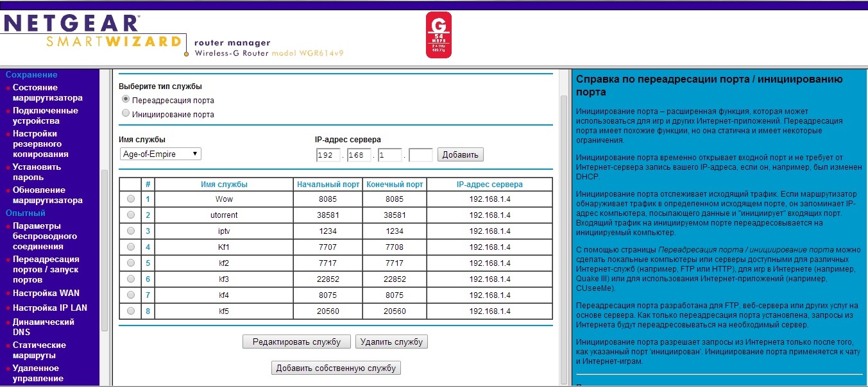Open Состояние маршрутизатора in the sidebar
868x387 pixels.
[x=47, y=92]
